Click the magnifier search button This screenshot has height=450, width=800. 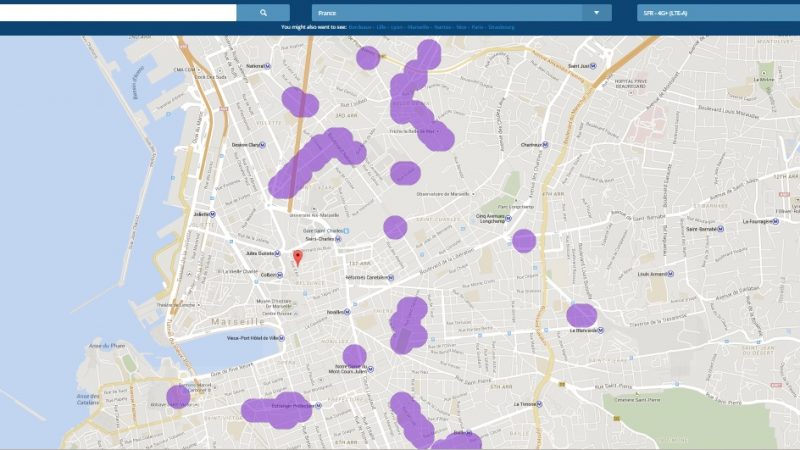click(263, 13)
